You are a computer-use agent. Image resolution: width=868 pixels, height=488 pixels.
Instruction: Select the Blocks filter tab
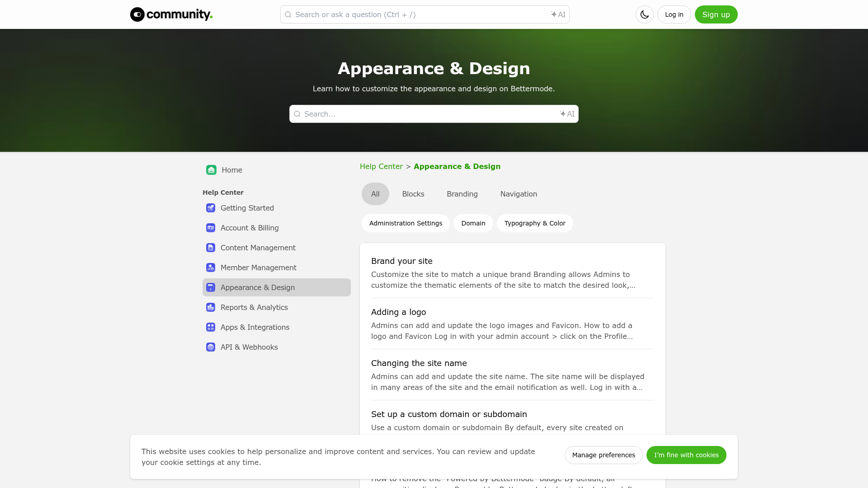pyautogui.click(x=413, y=194)
